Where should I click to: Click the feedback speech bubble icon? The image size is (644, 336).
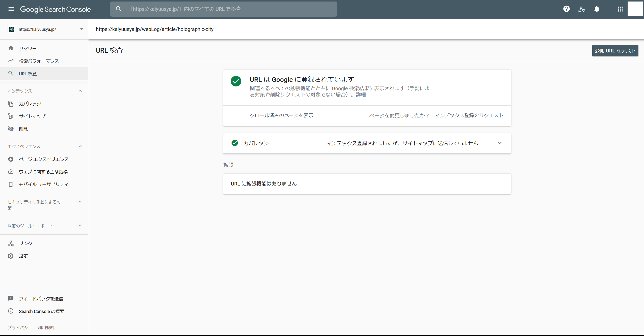(11, 298)
